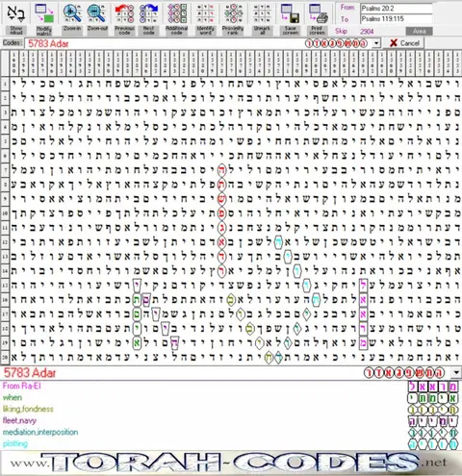Click the red-circled letter in row 11
462x476 pixels.
(221, 228)
